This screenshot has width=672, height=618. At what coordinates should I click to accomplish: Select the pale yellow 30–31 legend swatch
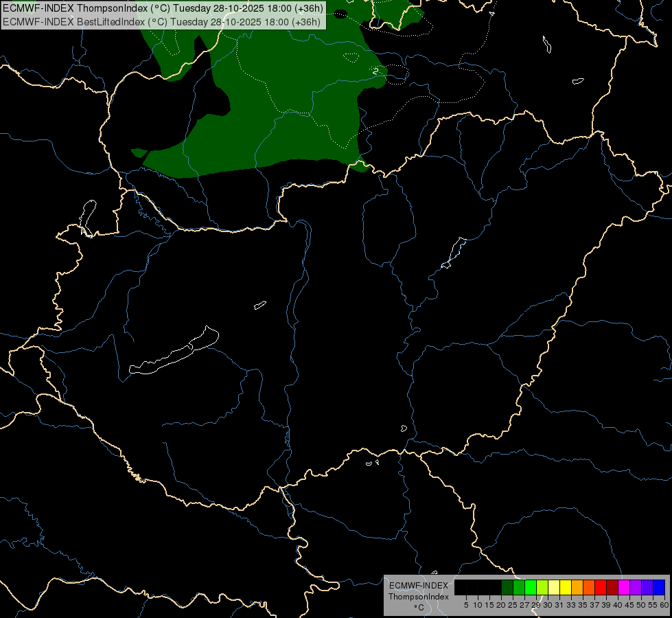pyautogui.click(x=554, y=587)
